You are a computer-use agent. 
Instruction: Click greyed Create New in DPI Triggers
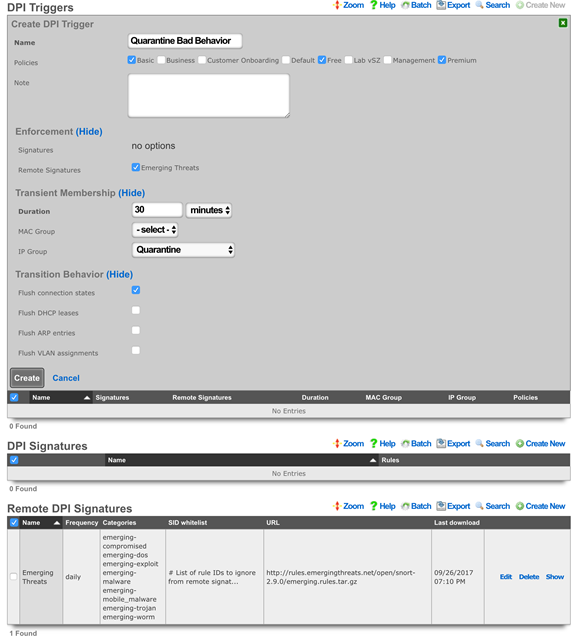[540, 5]
